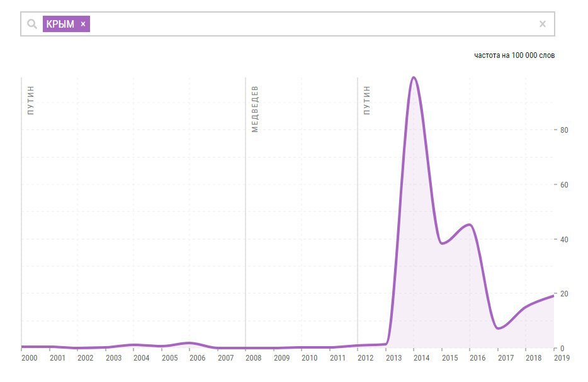Click the 2017 low point on curve

(x=498, y=329)
